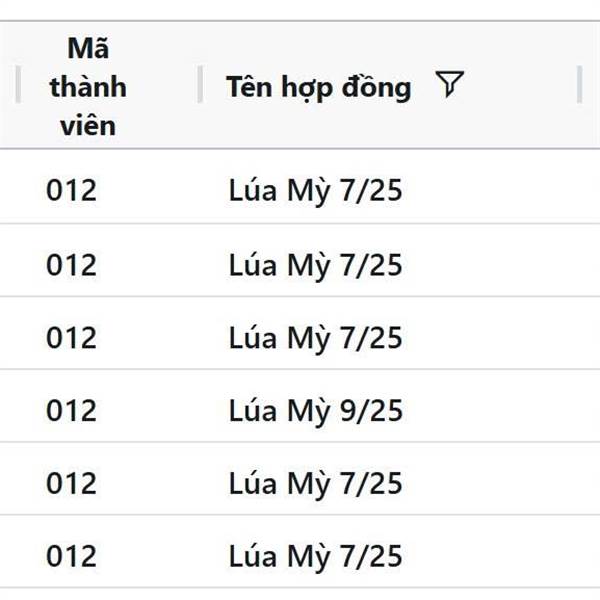Screen dimensions: 600x600
Task: Select the 012 cell in the fifth row
Action: pyautogui.click(x=71, y=483)
